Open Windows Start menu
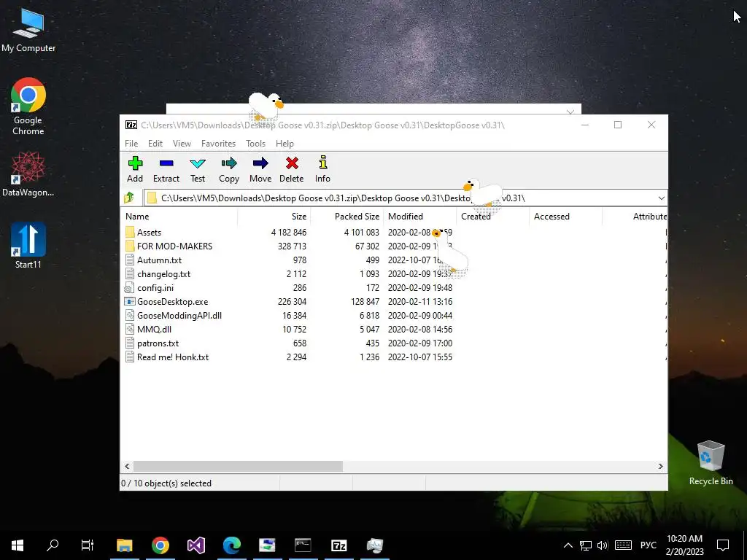Image resolution: width=747 pixels, height=560 pixels. [18, 545]
